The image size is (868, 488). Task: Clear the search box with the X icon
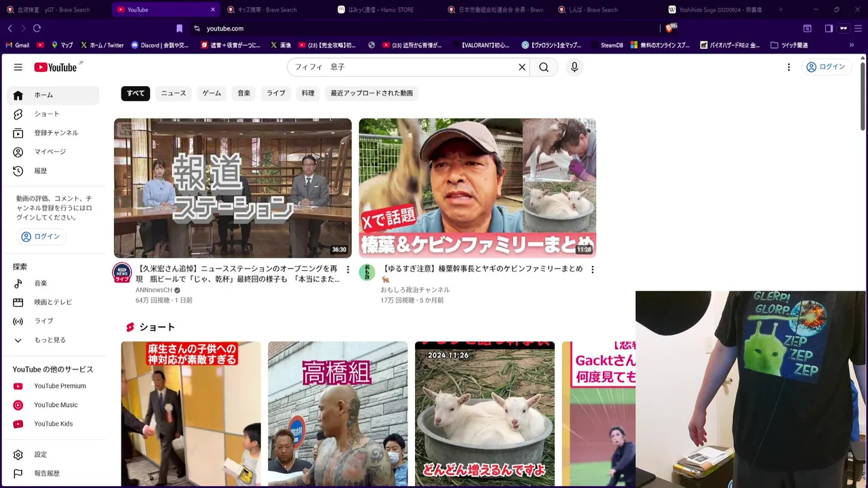pos(522,67)
